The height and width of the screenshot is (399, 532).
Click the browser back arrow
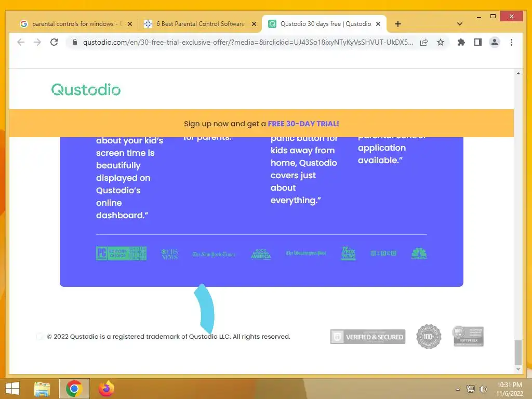click(21, 43)
